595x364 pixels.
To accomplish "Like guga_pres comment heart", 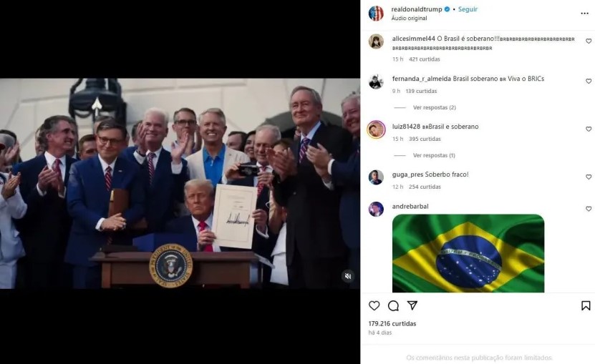I will (x=589, y=177).
